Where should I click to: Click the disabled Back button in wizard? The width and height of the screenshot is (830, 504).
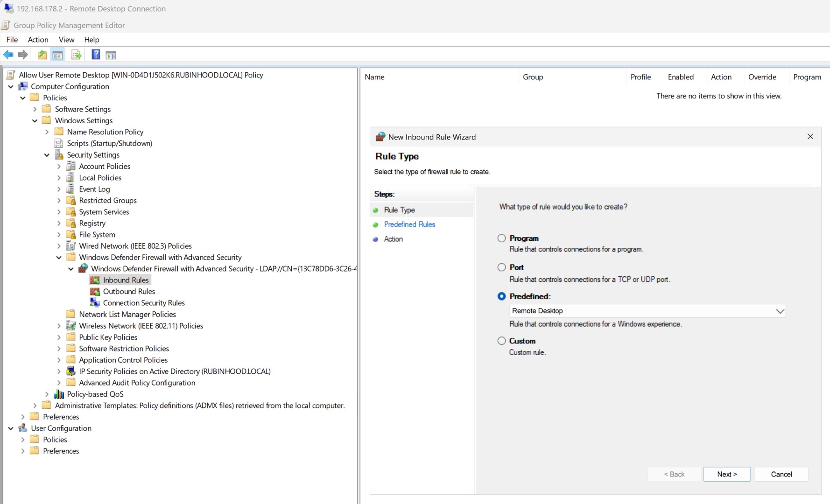(x=674, y=474)
